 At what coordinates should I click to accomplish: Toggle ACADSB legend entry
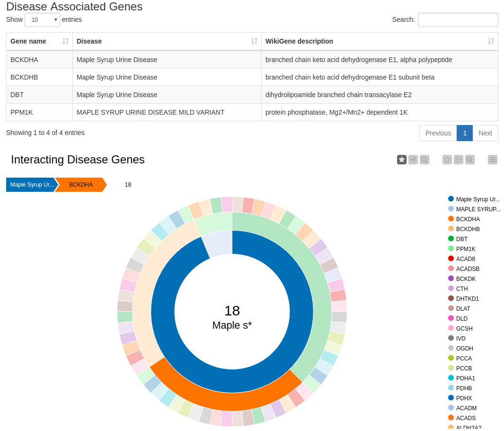[x=464, y=269]
